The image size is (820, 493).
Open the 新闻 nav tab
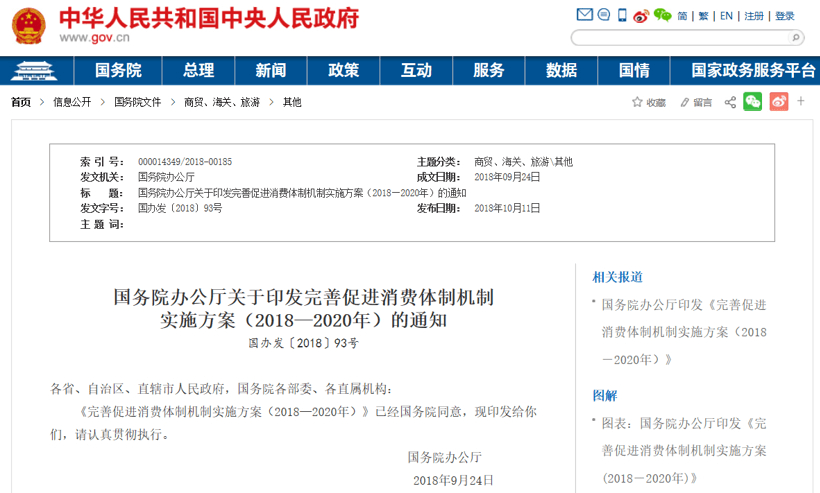(x=271, y=71)
